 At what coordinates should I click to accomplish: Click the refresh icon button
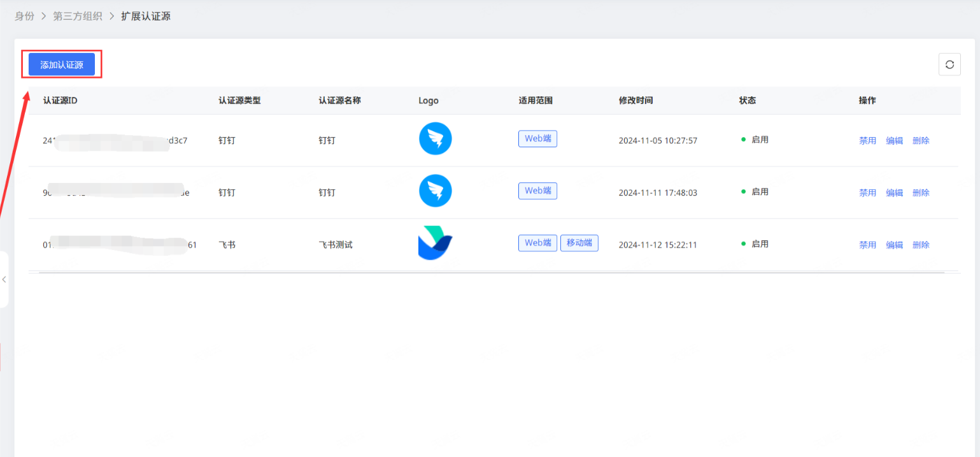coord(949,64)
